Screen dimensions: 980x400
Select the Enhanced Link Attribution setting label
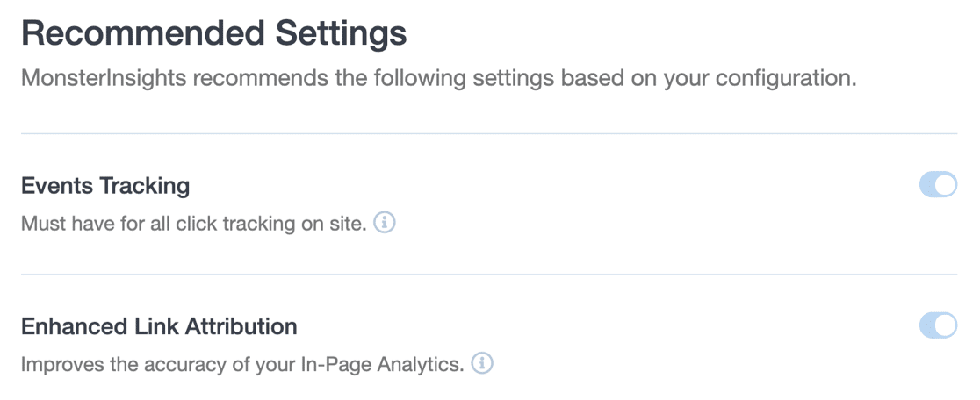point(159,326)
